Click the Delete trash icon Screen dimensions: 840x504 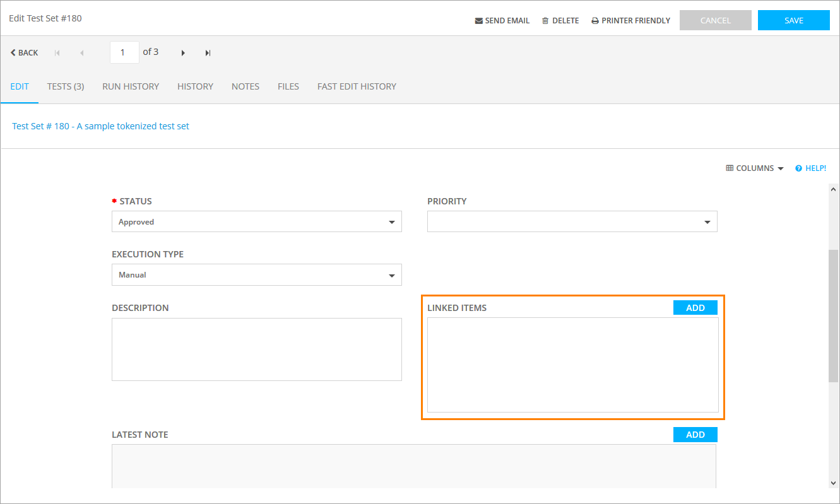point(545,21)
